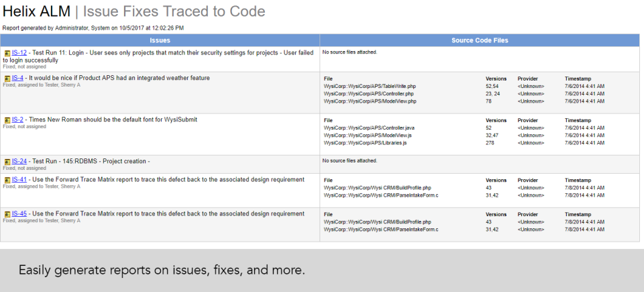
Task: Open the IS-4 issue link
Action: (x=17, y=78)
